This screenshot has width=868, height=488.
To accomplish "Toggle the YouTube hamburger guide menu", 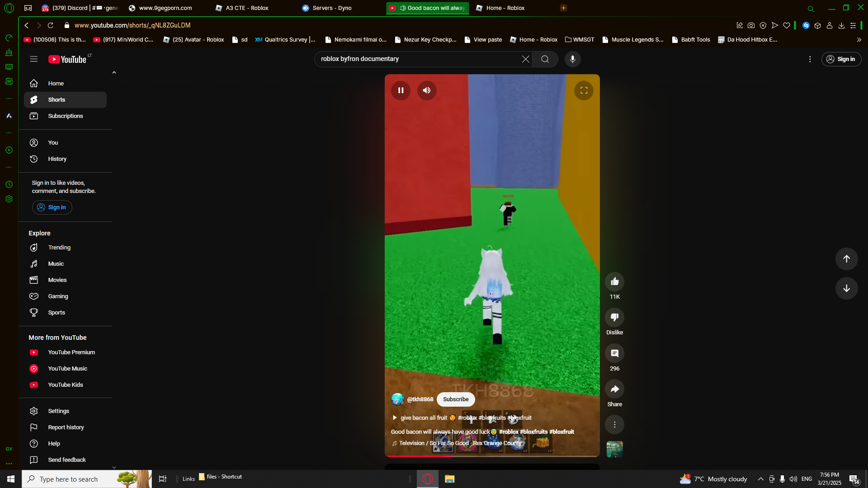I will [x=34, y=59].
